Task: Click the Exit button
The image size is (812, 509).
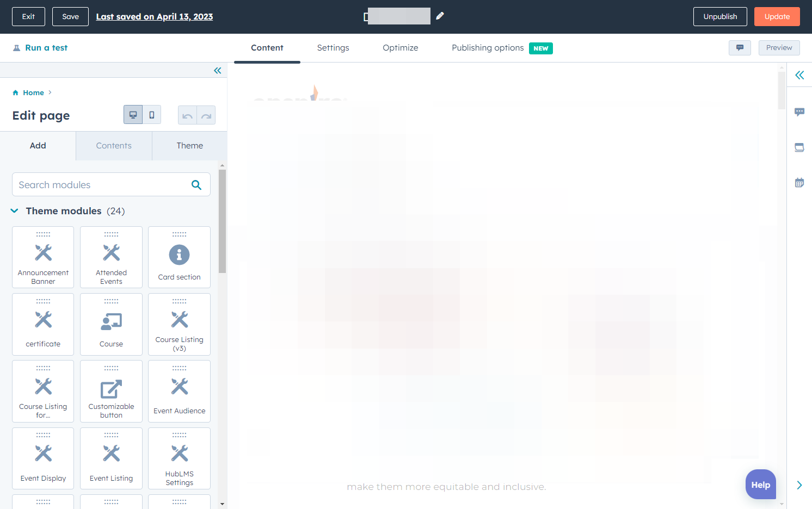Action: pos(28,17)
